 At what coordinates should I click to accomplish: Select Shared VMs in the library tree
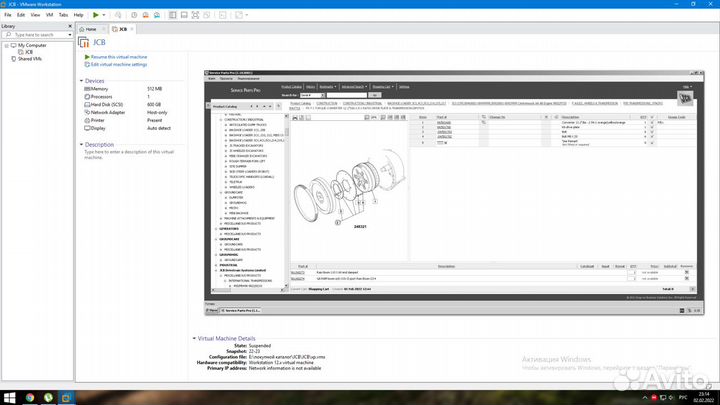tap(30, 59)
